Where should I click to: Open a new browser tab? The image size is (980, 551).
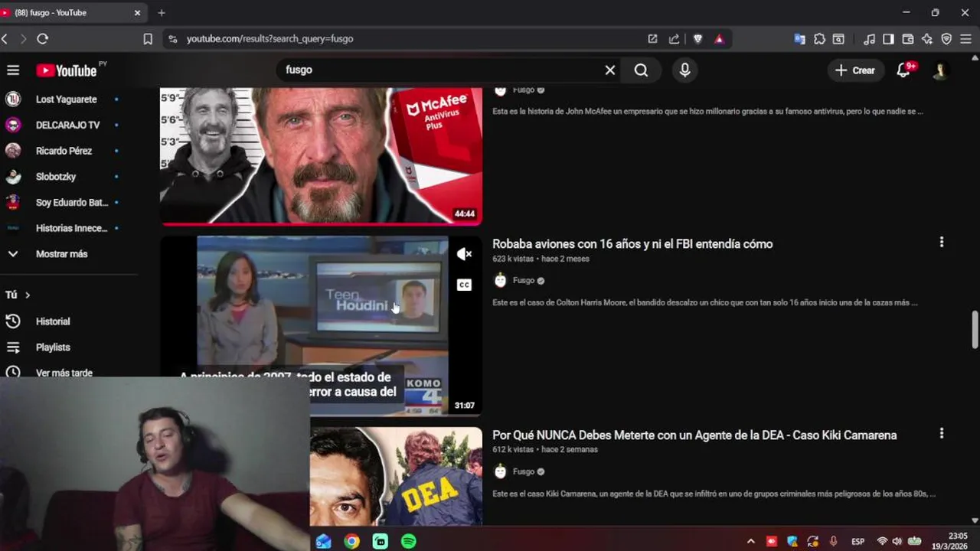tap(161, 13)
